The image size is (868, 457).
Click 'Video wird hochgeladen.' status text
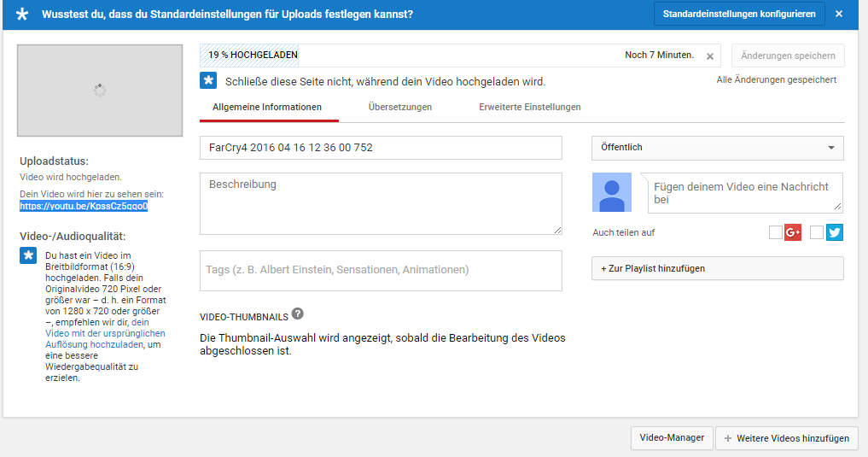pos(71,178)
